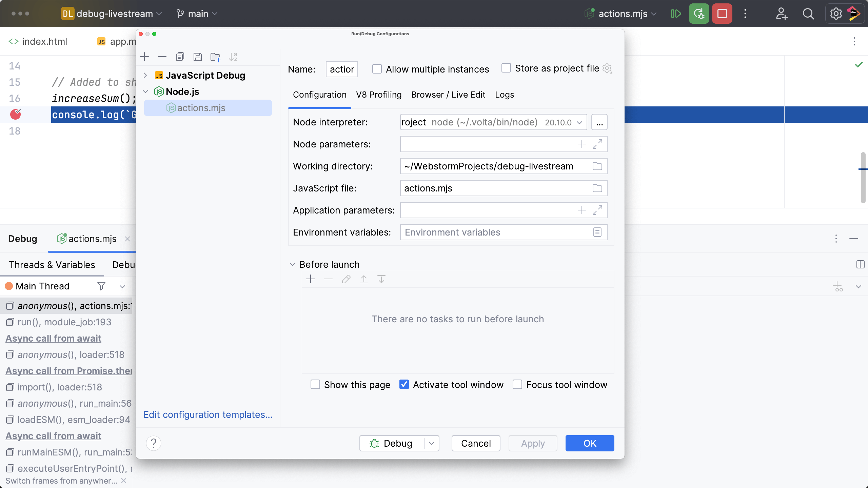868x488 pixels.
Task: Open folder browser for Working directory
Action: 597,166
